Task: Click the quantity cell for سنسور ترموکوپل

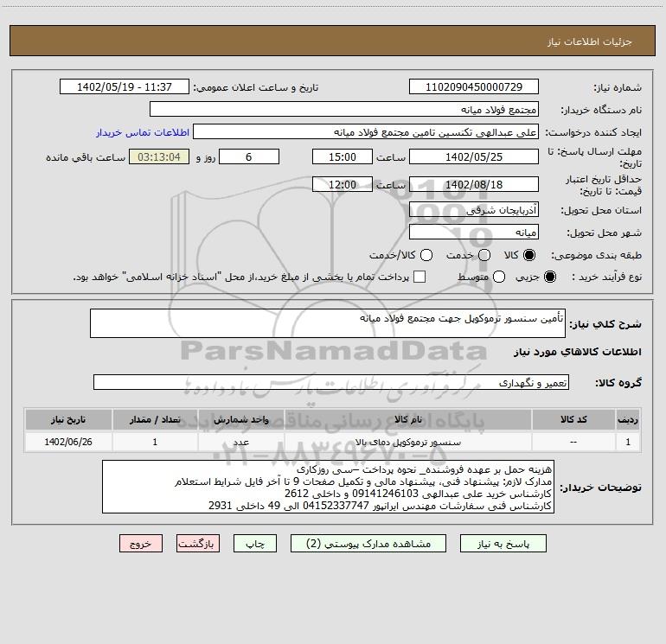Action: pyautogui.click(x=155, y=442)
